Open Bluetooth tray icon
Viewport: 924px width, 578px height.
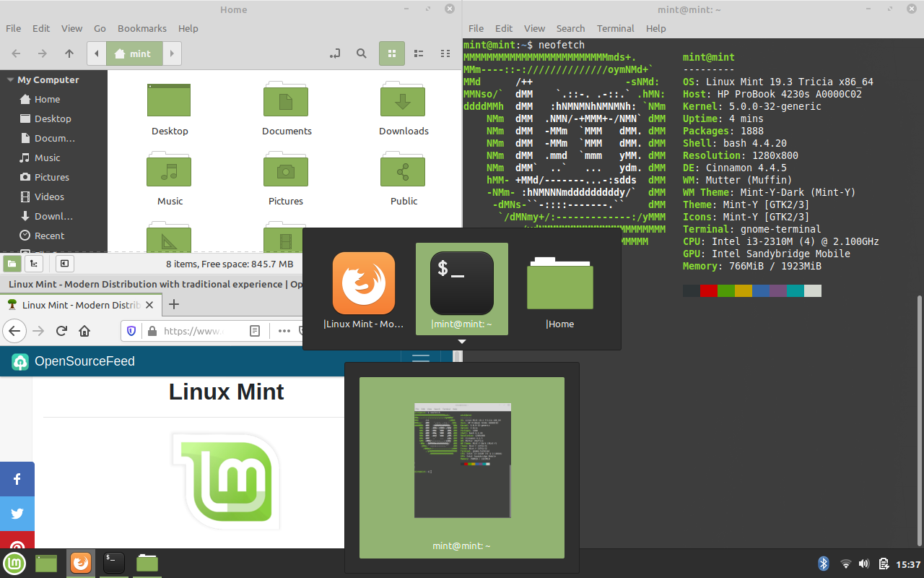[x=824, y=564]
